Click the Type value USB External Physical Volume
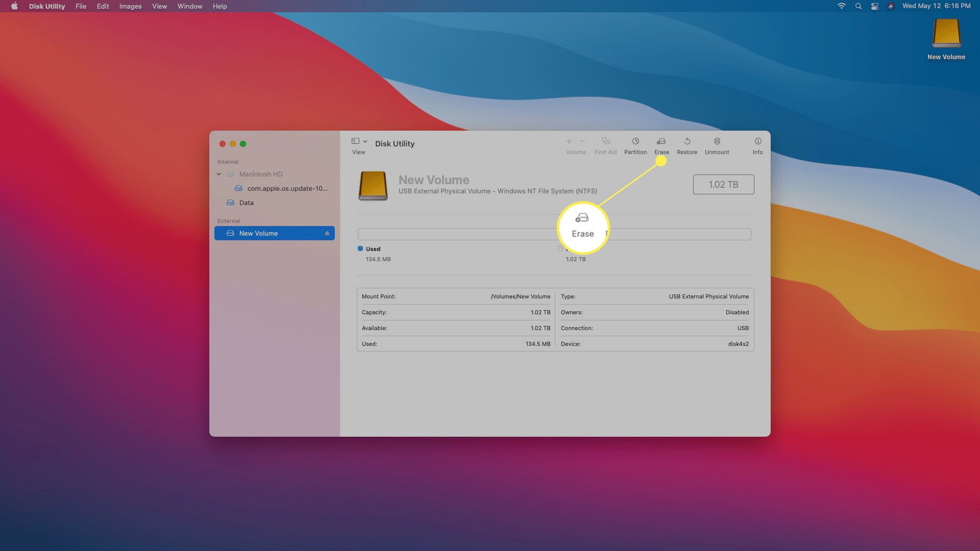 709,296
